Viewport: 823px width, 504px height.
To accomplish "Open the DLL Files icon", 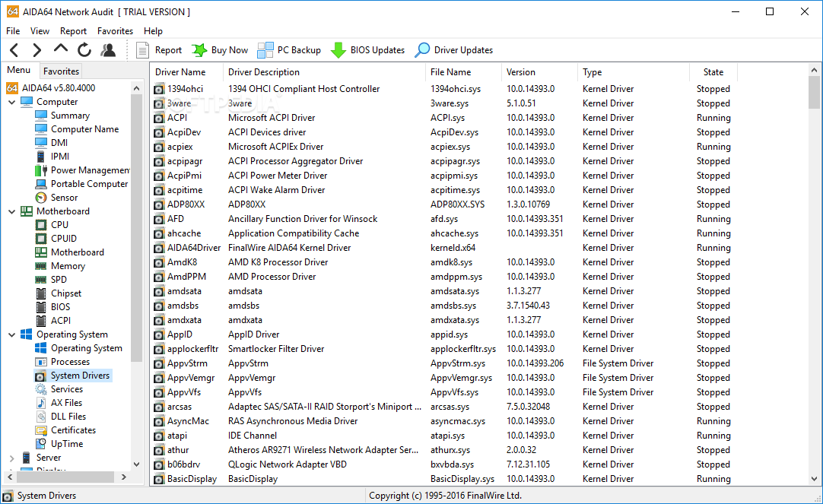I will pos(41,417).
